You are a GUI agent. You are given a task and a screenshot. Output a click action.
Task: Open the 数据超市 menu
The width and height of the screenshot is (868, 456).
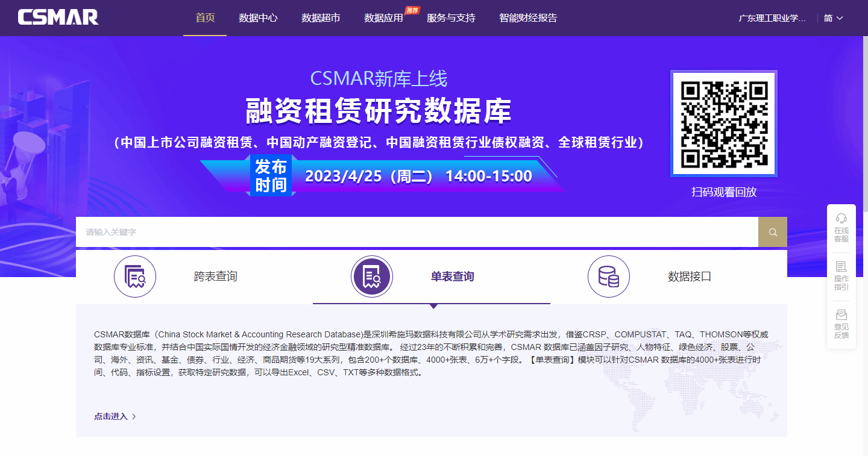point(321,18)
